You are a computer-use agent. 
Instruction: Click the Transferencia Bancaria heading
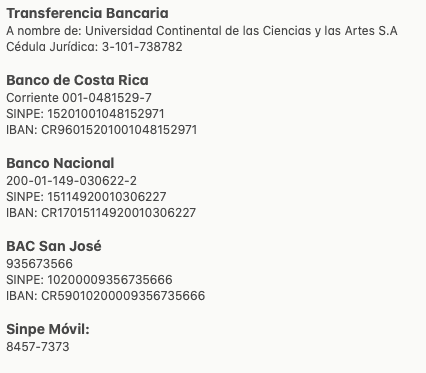coord(87,13)
